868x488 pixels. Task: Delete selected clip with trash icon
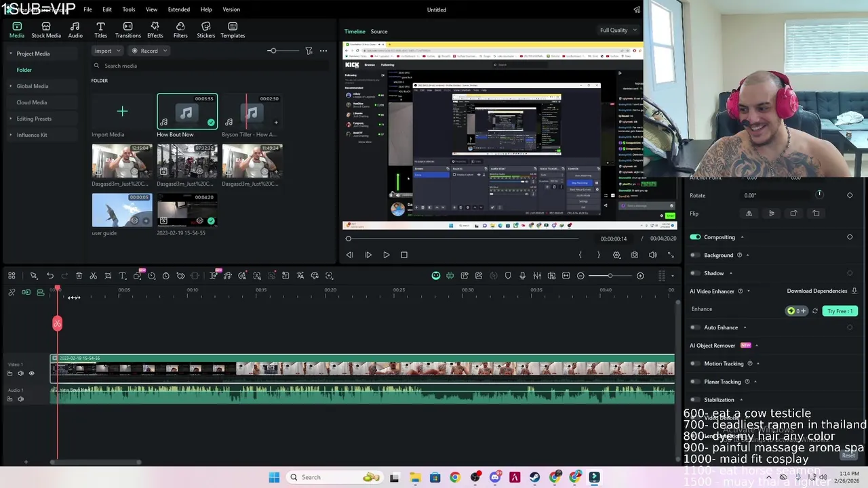tap(79, 276)
